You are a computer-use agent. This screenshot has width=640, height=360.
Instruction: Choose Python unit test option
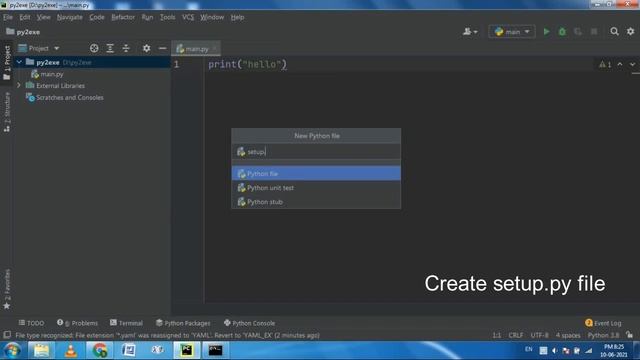(316, 188)
